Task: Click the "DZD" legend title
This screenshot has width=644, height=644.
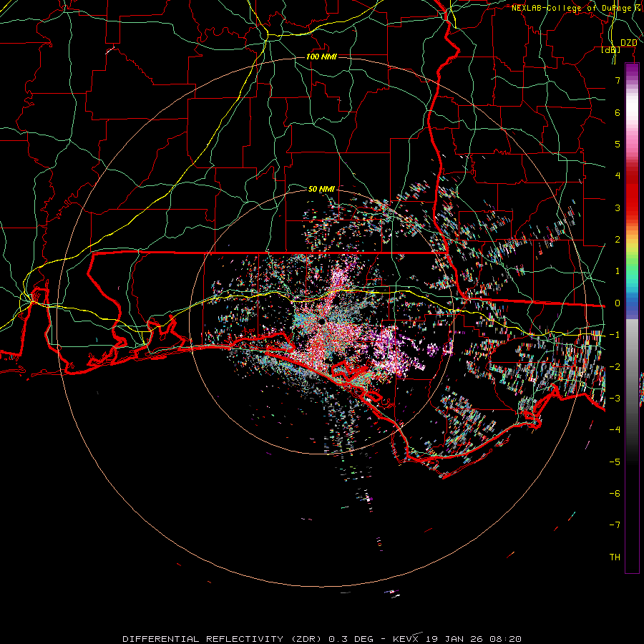Action: 628,43
